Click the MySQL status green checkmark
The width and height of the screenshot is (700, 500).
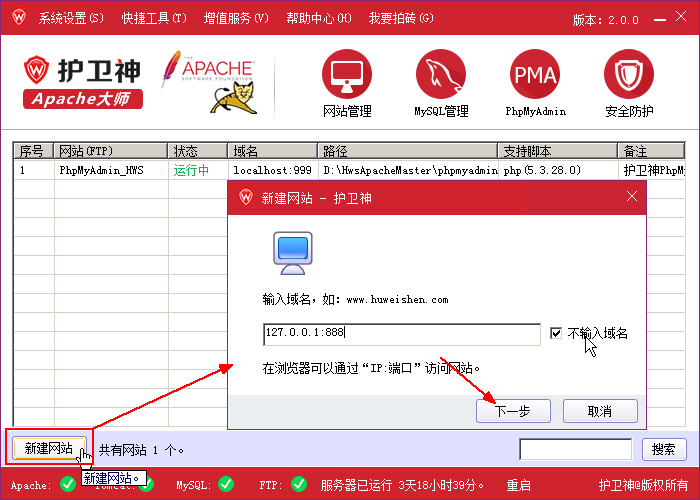[226, 484]
